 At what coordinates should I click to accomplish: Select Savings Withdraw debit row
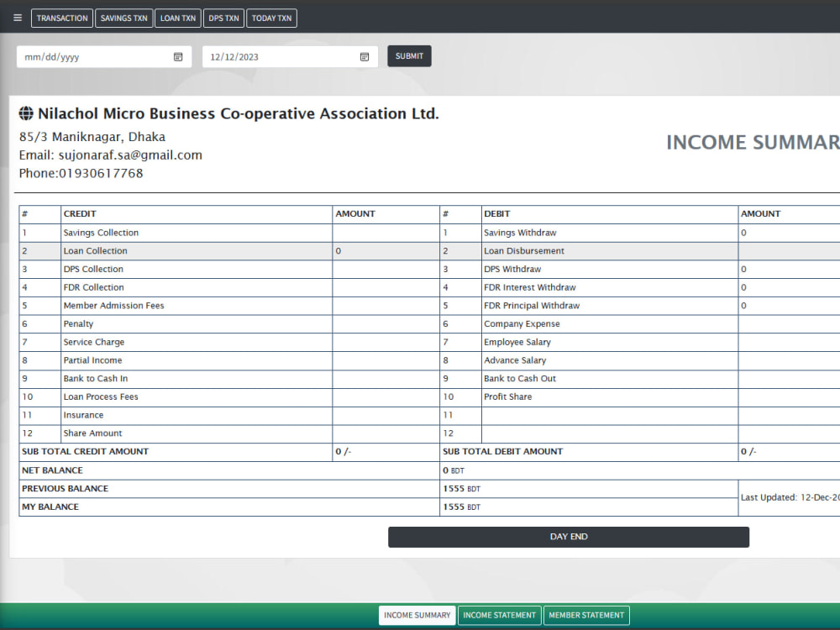coord(520,233)
